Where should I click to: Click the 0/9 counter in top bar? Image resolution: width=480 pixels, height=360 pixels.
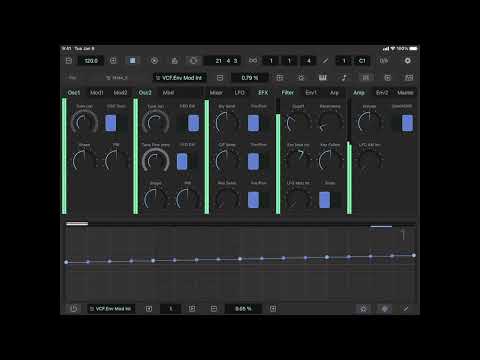[x=384, y=61]
